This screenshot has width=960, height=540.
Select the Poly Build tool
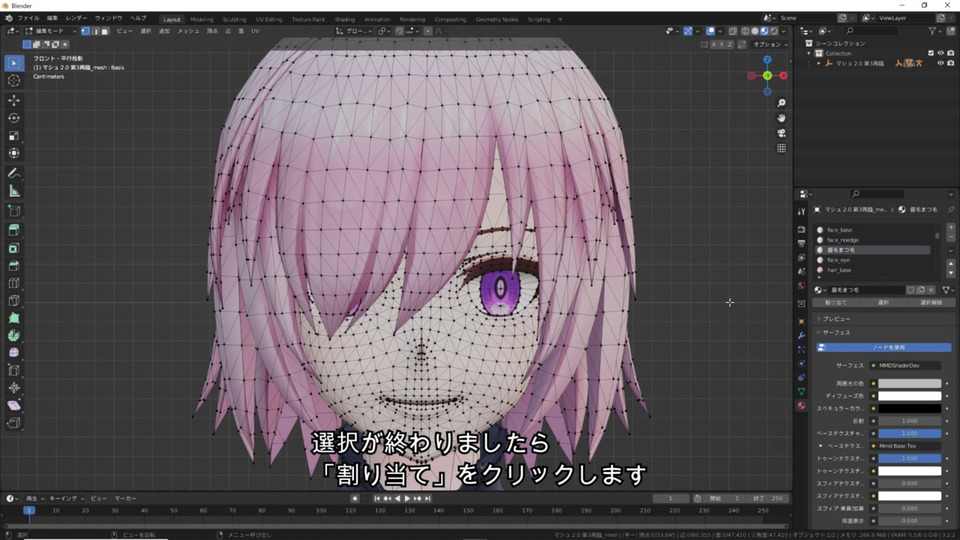tap(14, 318)
